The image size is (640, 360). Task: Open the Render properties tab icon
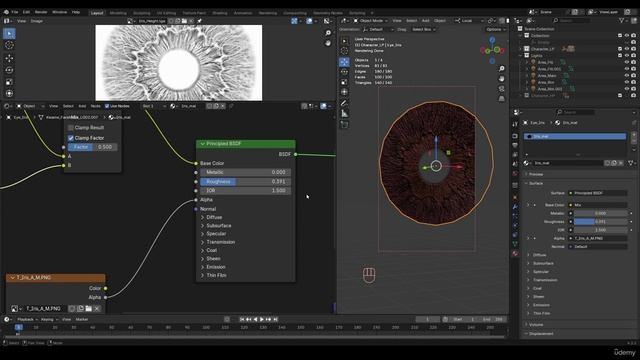pos(515,136)
